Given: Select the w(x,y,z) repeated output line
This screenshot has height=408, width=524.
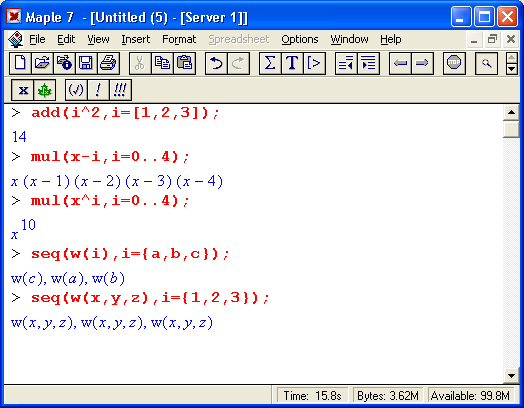Looking at the screenshot, I should (x=112, y=323).
